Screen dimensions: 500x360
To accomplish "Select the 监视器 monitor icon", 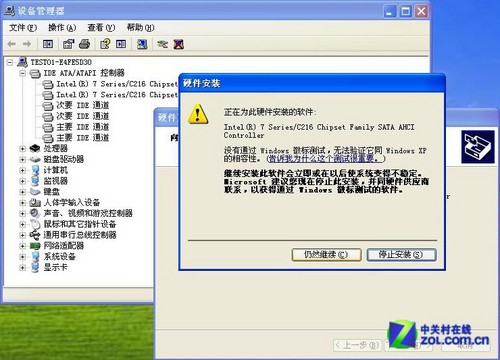I will tap(35, 181).
